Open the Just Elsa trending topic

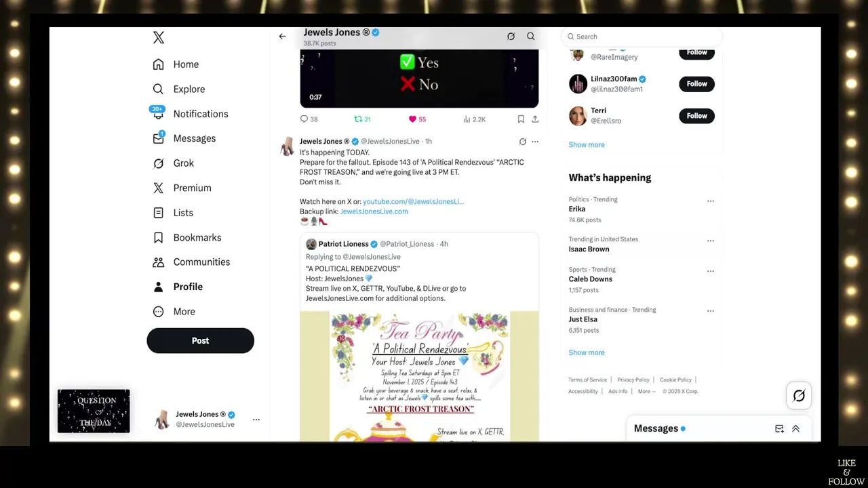[x=583, y=319]
